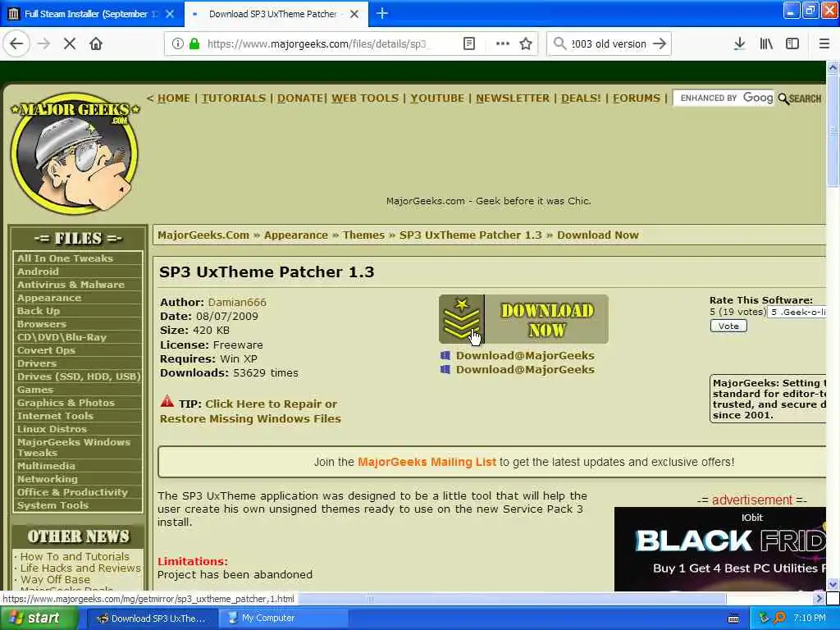Go back with the browser back arrow
Screen dimensions: 840x630
(16, 44)
